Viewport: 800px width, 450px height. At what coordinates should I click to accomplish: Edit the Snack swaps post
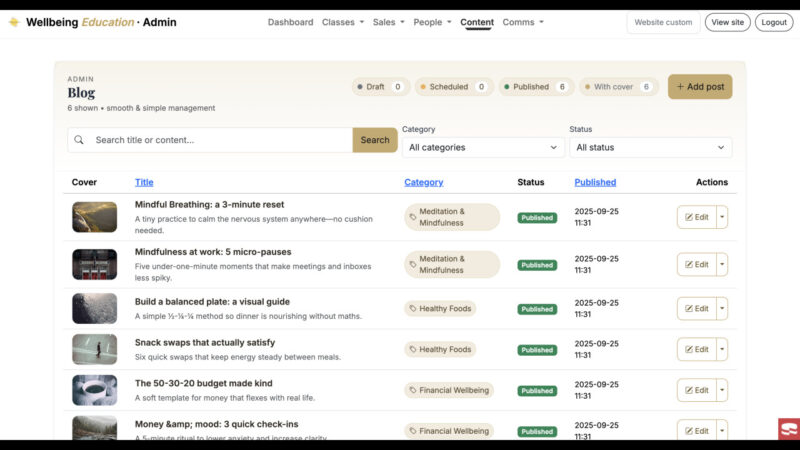[696, 349]
